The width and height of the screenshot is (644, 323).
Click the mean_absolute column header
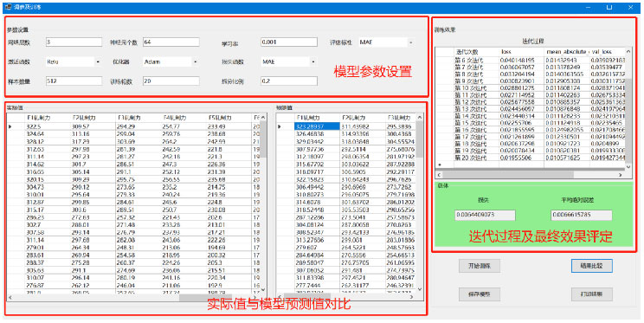[567, 52]
